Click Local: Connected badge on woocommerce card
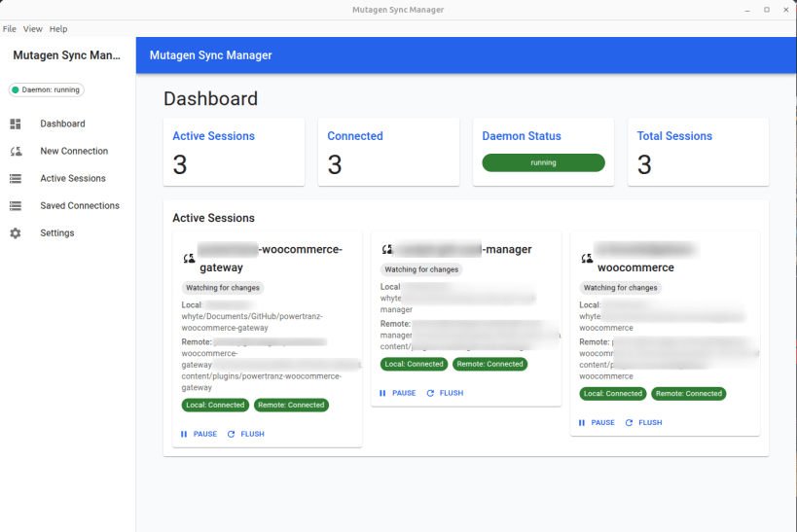This screenshot has height=532, width=797. [x=613, y=393]
